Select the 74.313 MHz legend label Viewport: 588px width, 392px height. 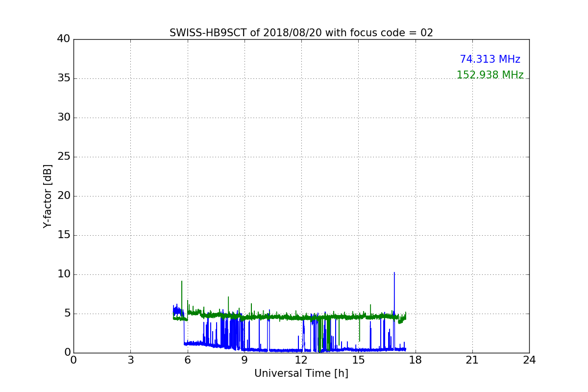[x=490, y=59]
